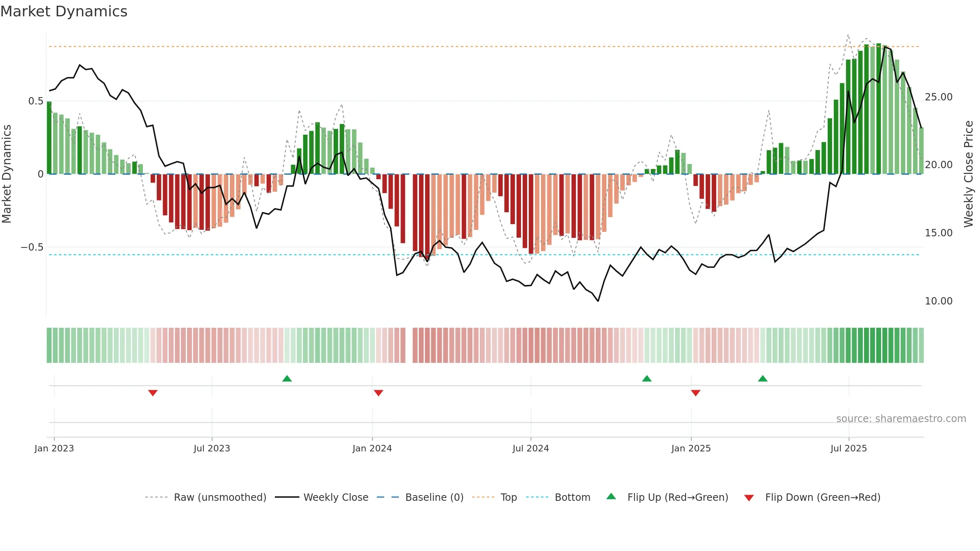The image size is (980, 551).
Task: Click the Weekly Close Price axis title
Action: 969,174
